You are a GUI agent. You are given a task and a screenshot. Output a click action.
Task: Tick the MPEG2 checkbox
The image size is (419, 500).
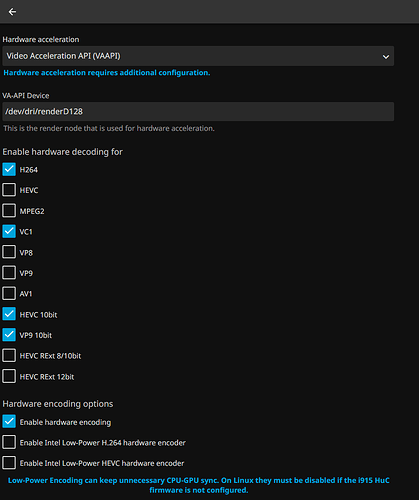pyautogui.click(x=9, y=211)
